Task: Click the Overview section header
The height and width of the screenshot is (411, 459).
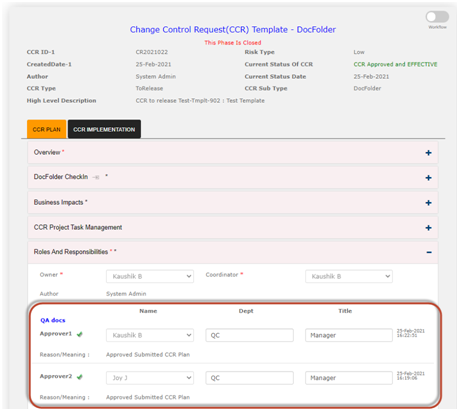Action: (233, 153)
